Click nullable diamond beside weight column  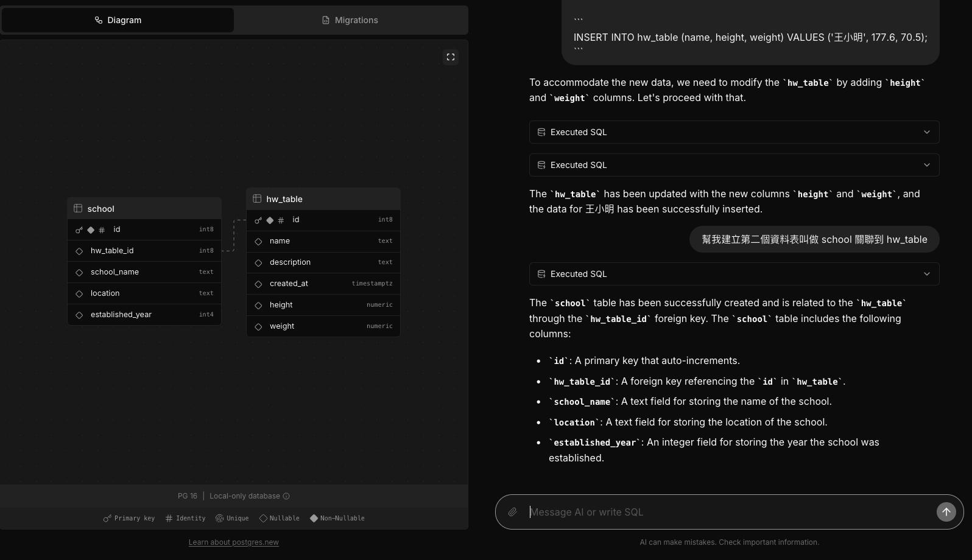point(258,326)
